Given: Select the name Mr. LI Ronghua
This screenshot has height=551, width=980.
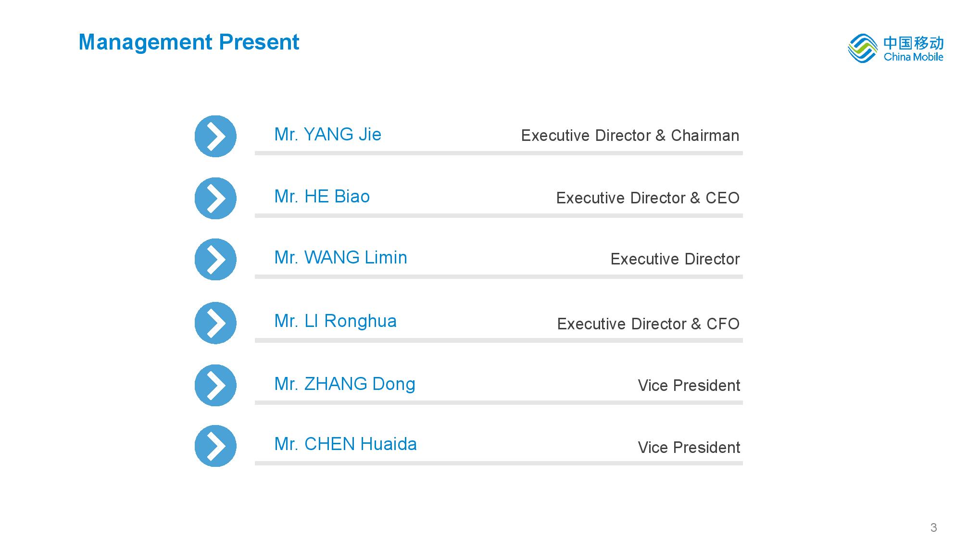Looking at the screenshot, I should click(335, 321).
